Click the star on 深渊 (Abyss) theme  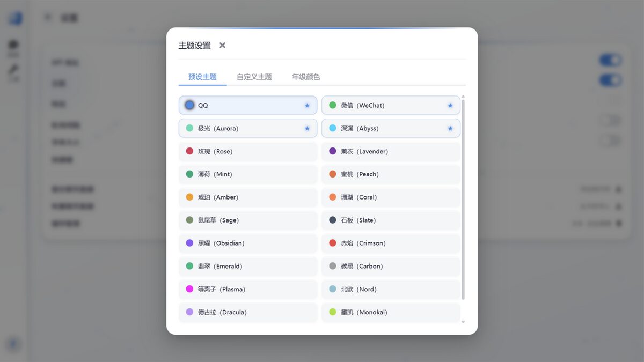point(450,129)
